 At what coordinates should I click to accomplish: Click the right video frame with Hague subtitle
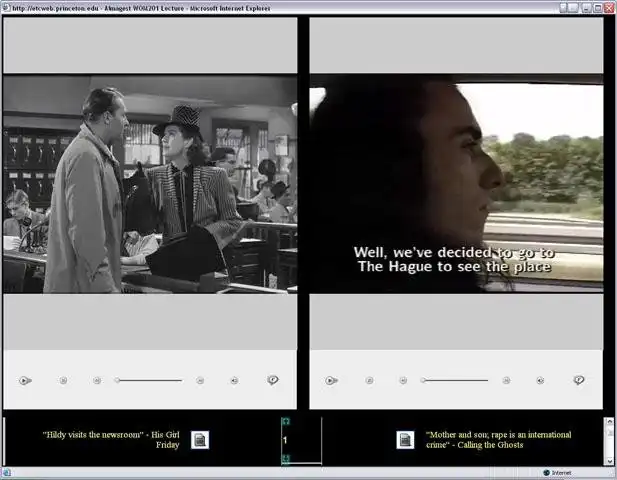(x=456, y=183)
